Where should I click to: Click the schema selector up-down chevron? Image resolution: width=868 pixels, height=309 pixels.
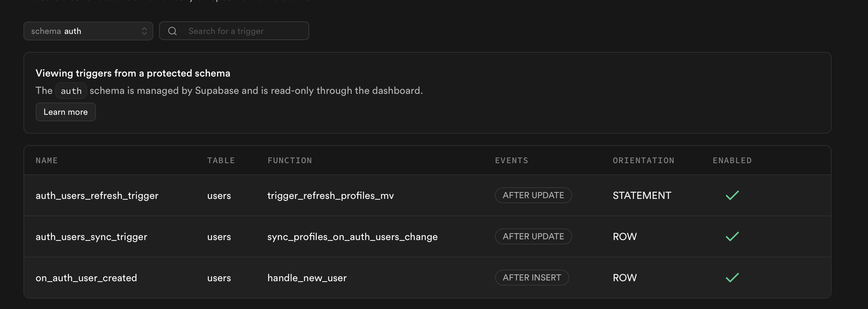144,31
